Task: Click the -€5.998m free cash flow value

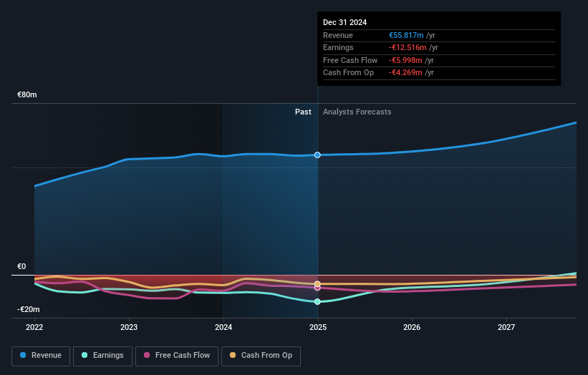Action: 405,60
